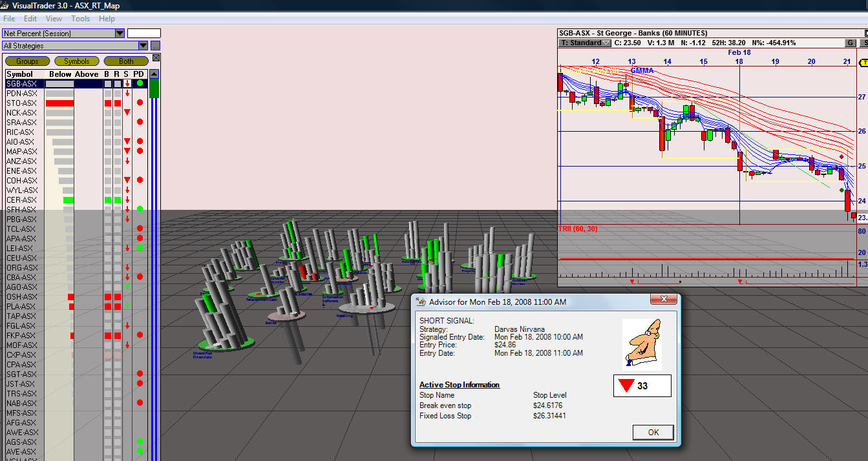Image resolution: width=868 pixels, height=461 pixels.
Task: Click the yellow T tag on the chart edge
Action: point(863,63)
